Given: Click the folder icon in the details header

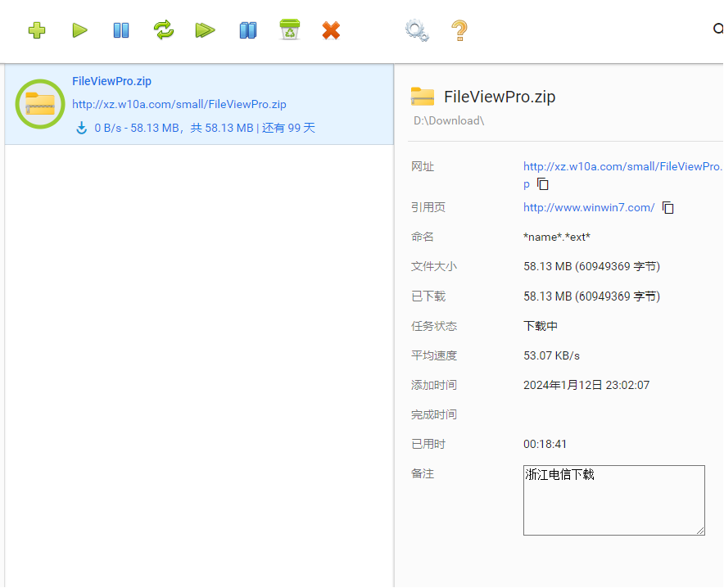Looking at the screenshot, I should [x=423, y=97].
